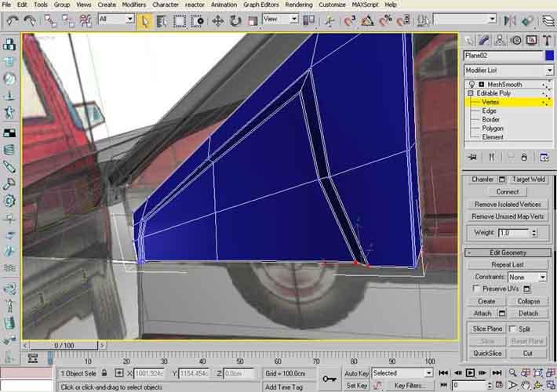Click the Undo arrow icon
Screen dimensions: 557x392
tap(13, 20)
